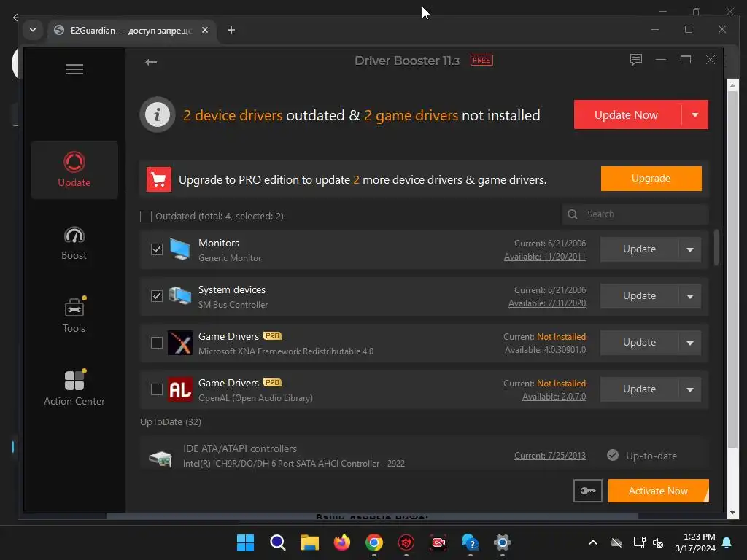Image resolution: width=747 pixels, height=560 pixels.
Task: Open the notification bell in tray
Action: (727, 542)
